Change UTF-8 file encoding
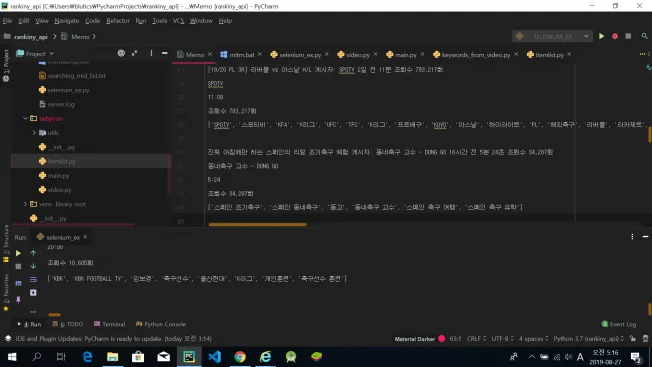Viewport: 652px width, 367px height. click(502, 339)
